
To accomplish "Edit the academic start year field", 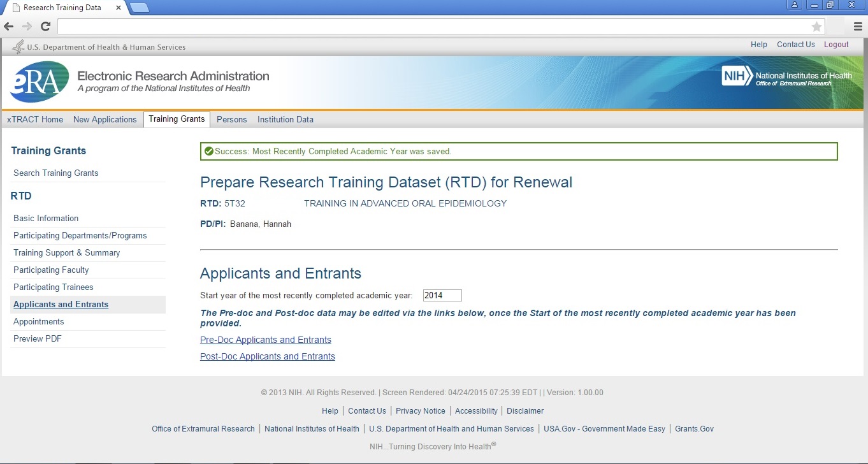I will tap(442, 295).
